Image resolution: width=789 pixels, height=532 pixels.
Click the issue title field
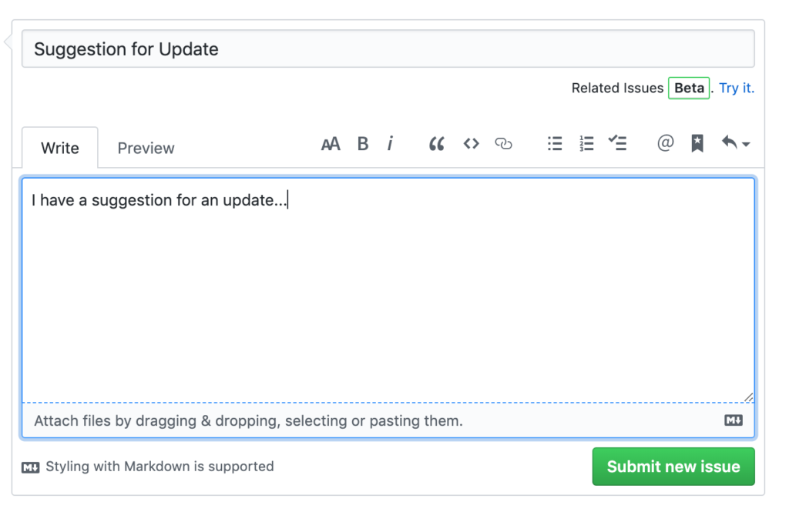(x=388, y=49)
